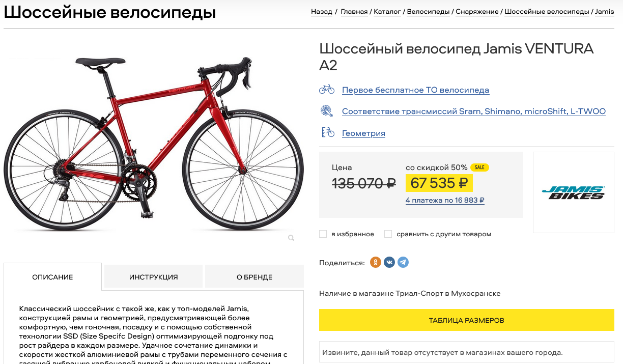Share via Telegram icon
Screen dimensions: 623x364
403,263
